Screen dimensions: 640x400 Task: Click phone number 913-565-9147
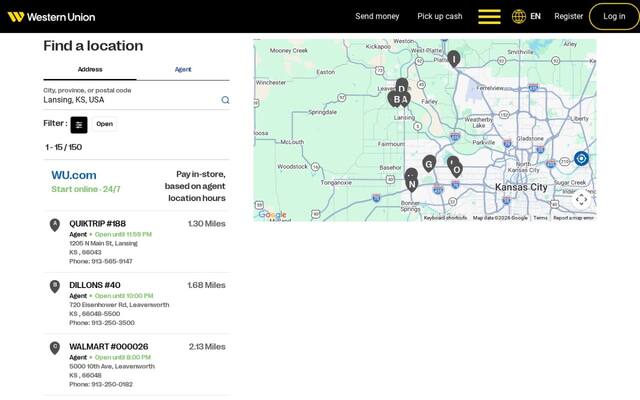(112, 261)
